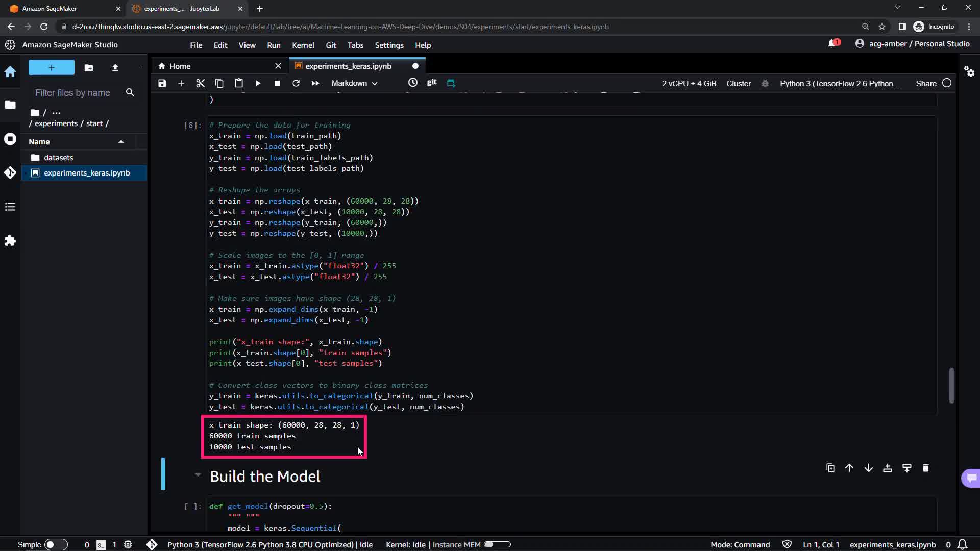This screenshot has height=551, width=980.
Task: Move the cell down with the arrow icon
Action: 868,468
